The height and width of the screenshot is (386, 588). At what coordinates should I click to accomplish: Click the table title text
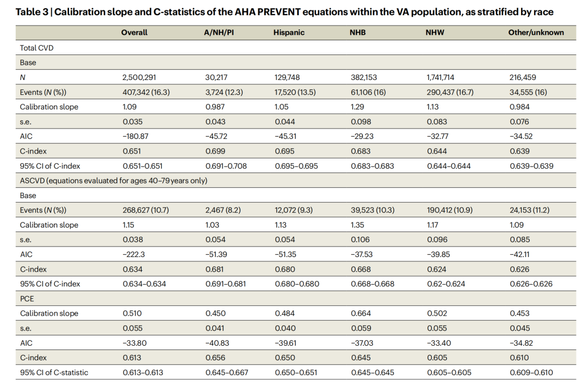(284, 12)
